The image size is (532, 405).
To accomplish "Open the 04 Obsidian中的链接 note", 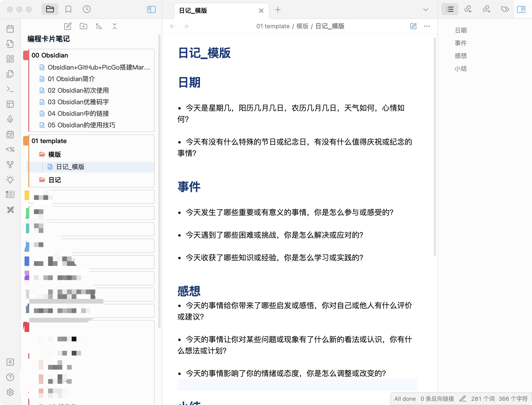I will pyautogui.click(x=78, y=113).
